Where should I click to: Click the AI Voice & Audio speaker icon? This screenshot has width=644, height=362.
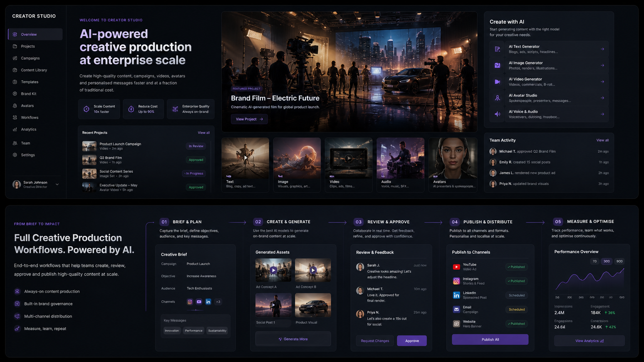click(x=498, y=114)
